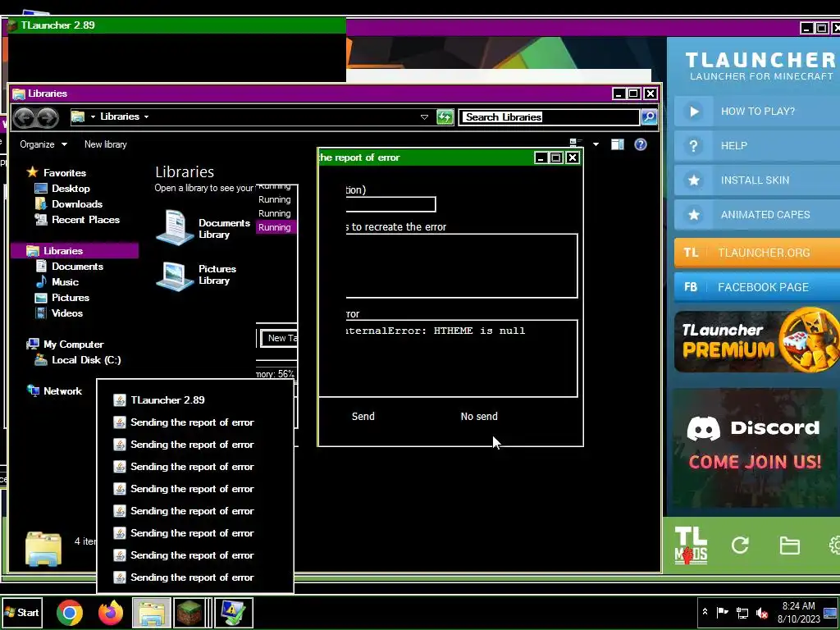
Task: Click the Minecraft block taskbar icon
Action: [x=191, y=612]
